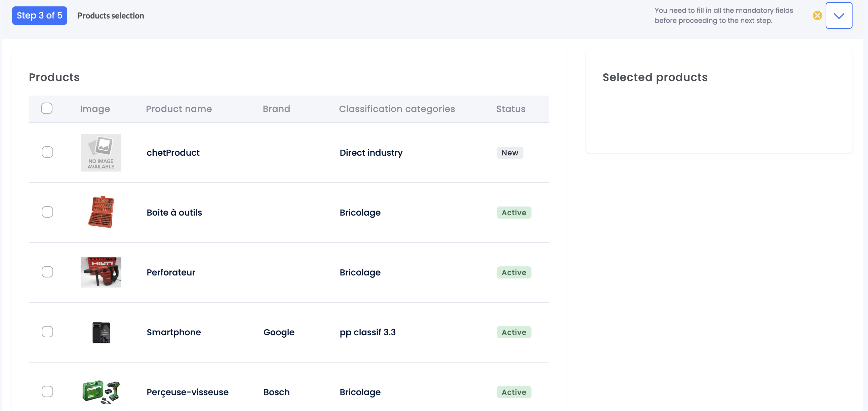Check the Perçeuse-visseuse product
The image size is (868, 411).
coord(47,392)
